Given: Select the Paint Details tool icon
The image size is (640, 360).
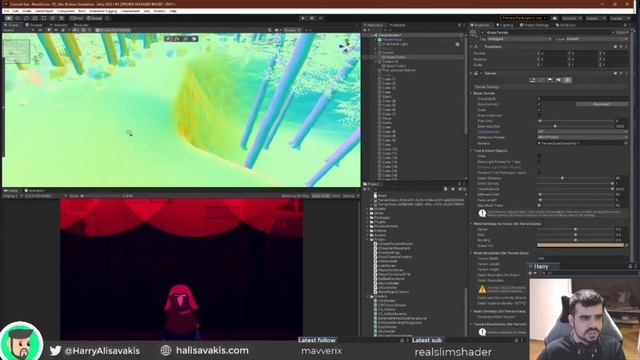Looking at the screenshot, I should coord(558,80).
